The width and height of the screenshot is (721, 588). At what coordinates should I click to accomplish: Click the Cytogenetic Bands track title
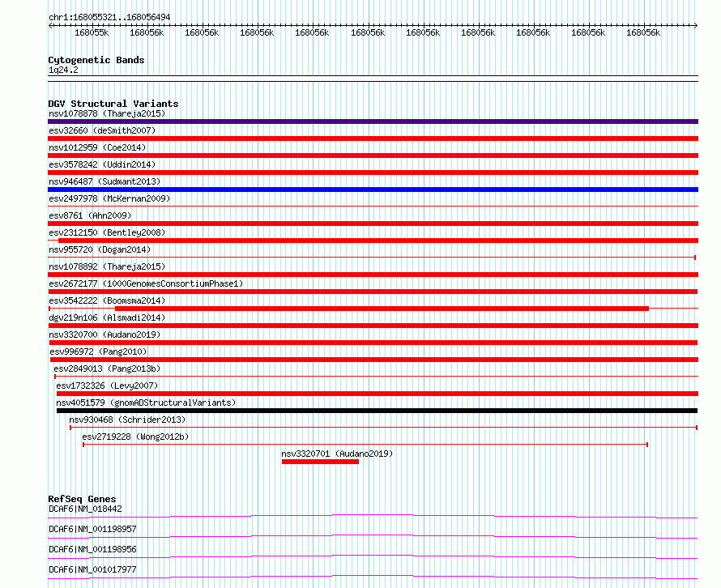(x=96, y=60)
